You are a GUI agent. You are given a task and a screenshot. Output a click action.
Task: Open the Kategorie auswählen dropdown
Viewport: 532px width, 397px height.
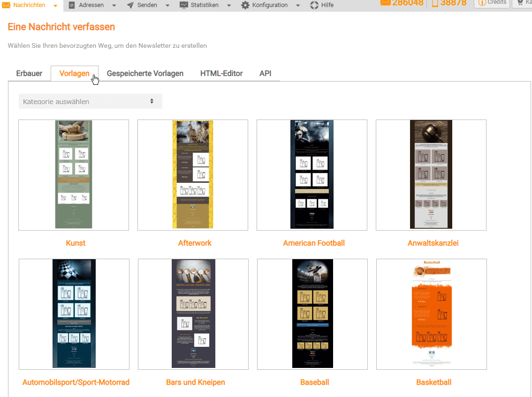pos(90,101)
